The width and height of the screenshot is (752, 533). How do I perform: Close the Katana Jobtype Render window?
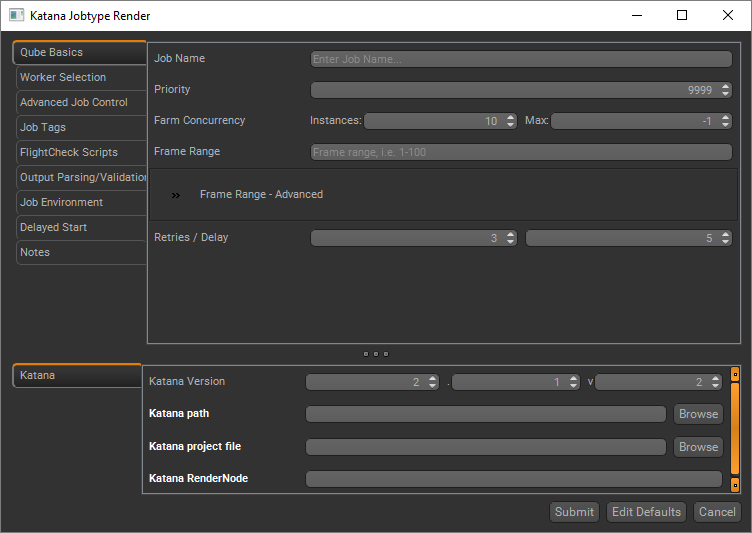pyautogui.click(x=728, y=15)
